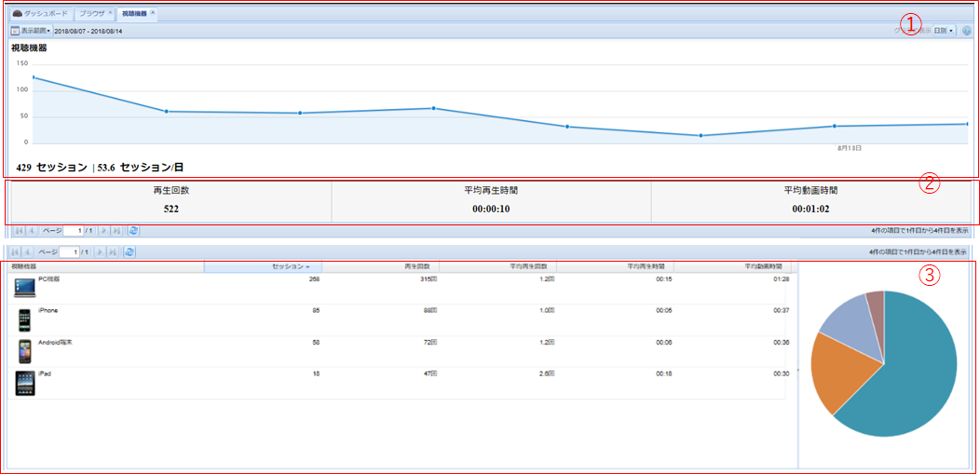
Task: Open the 日別 graph display dropdown
Action: pyautogui.click(x=944, y=31)
